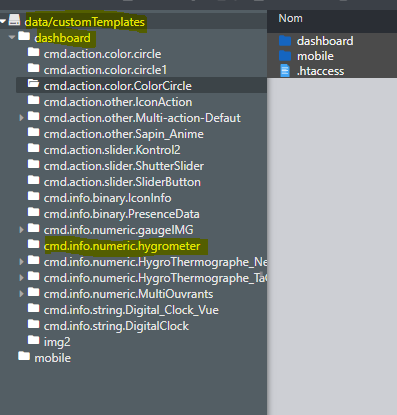This screenshot has width=397, height=415.
Task: Sort by the Nom column header
Action: pyautogui.click(x=290, y=18)
